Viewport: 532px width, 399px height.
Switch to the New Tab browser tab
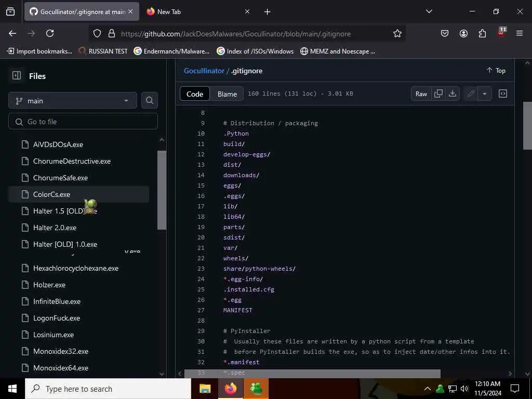pyautogui.click(x=198, y=11)
